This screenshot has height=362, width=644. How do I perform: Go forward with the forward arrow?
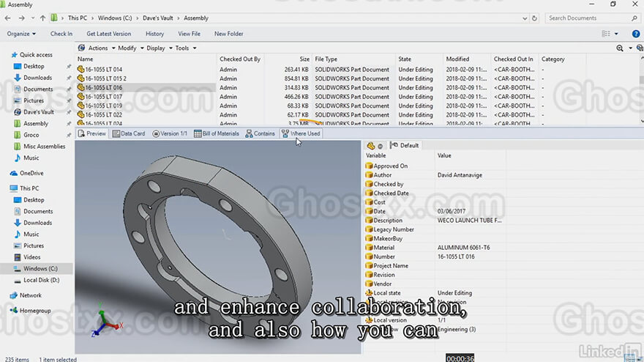point(21,18)
